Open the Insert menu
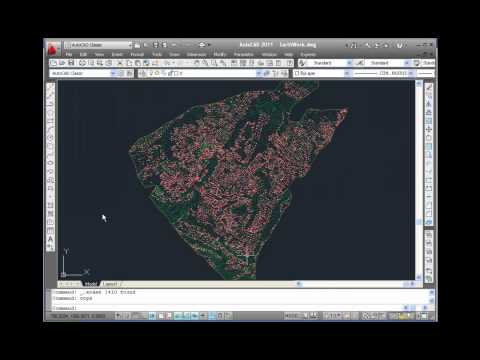The height and width of the screenshot is (360, 480). 117,54
